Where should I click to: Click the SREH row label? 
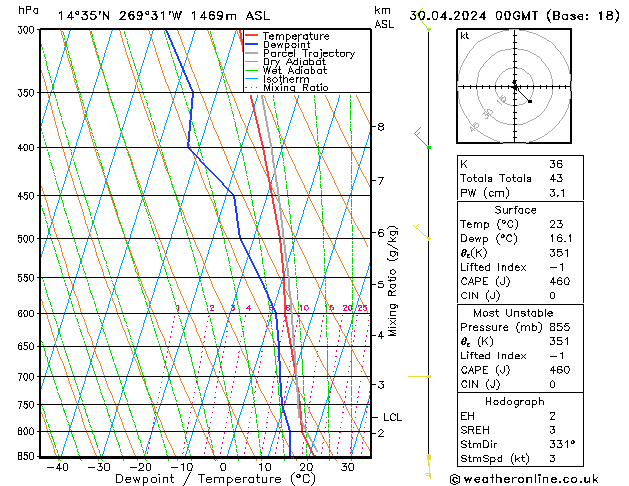(x=475, y=430)
